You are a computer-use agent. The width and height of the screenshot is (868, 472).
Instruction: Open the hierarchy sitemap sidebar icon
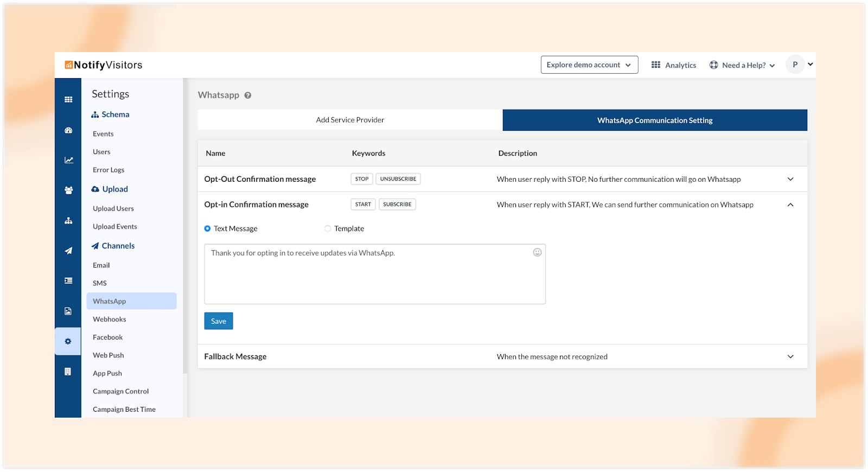click(x=68, y=221)
